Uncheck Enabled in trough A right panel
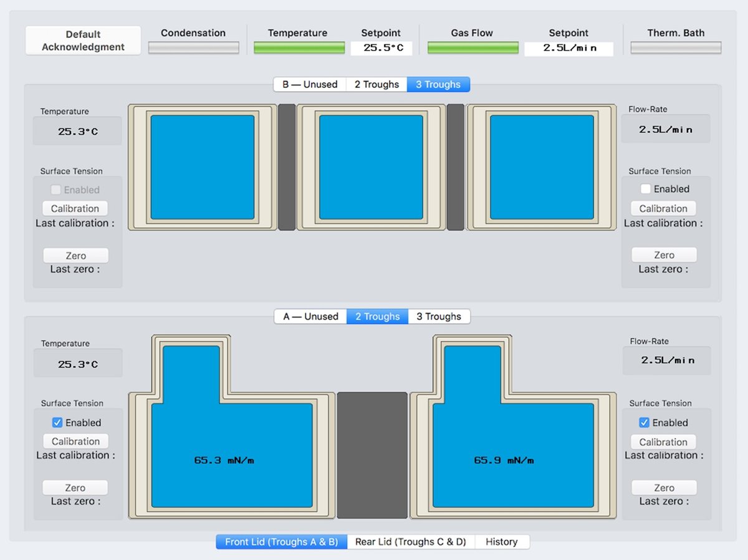 tap(645, 423)
